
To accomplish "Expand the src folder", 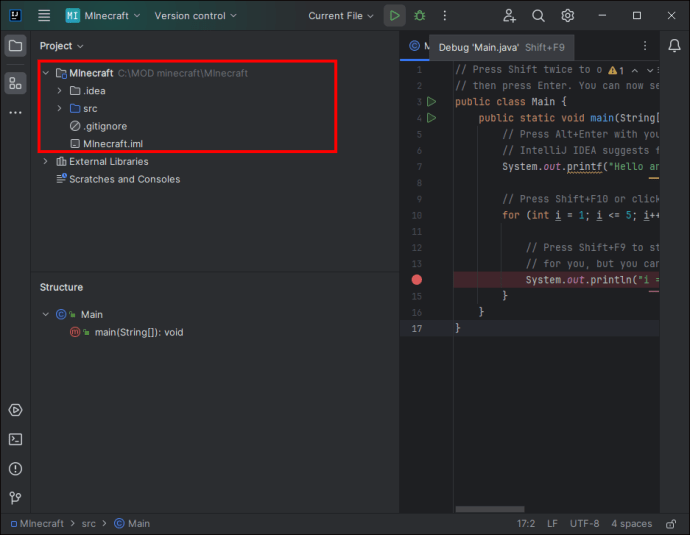I will click(60, 108).
